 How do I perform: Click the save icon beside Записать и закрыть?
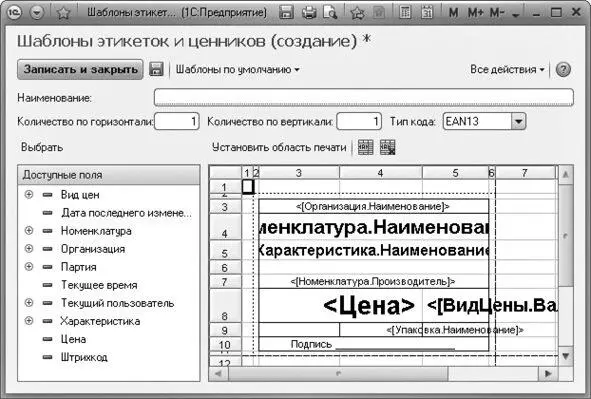tap(156, 69)
